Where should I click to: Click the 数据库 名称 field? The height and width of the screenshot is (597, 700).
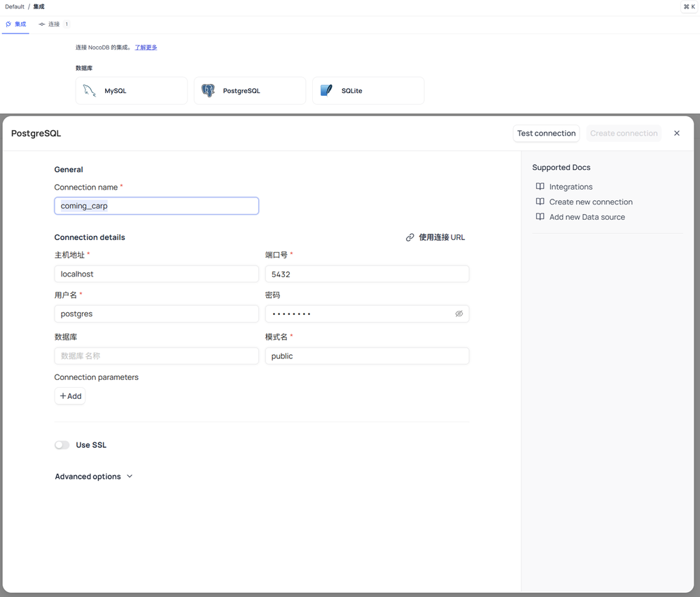coord(157,356)
